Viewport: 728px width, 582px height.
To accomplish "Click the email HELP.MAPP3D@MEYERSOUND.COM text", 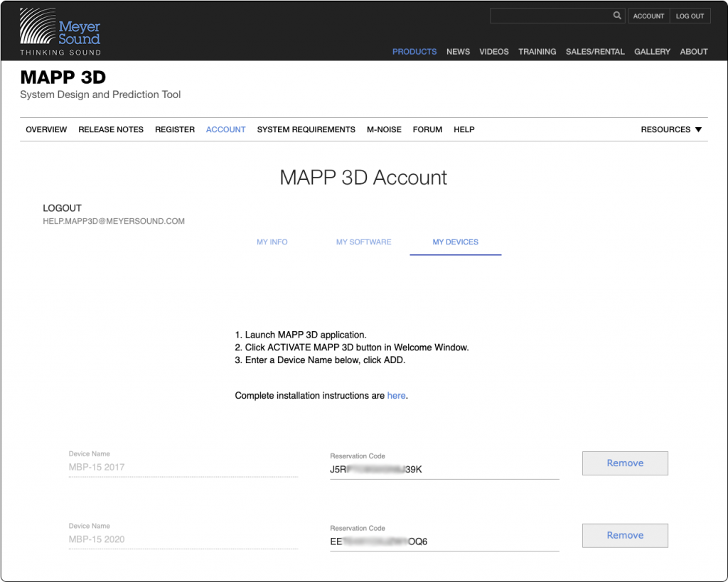I will [114, 222].
